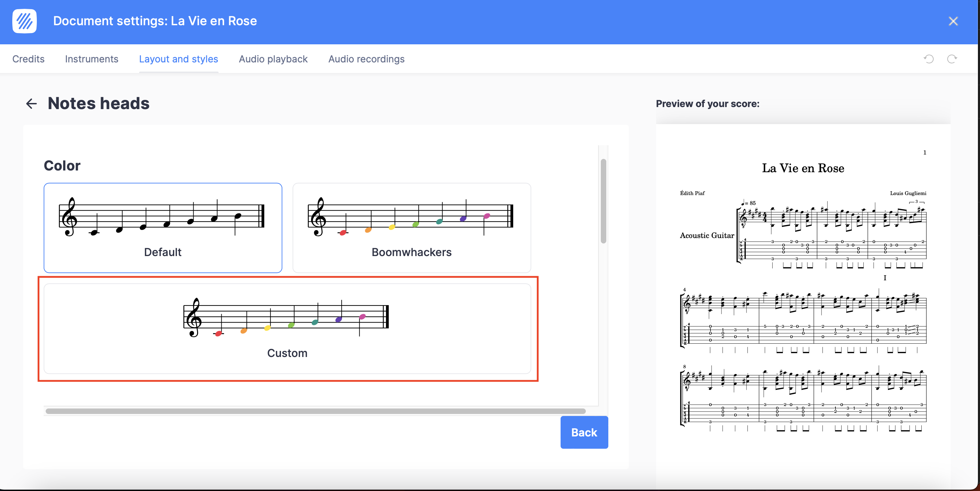The width and height of the screenshot is (980, 491).
Task: Select the Boomwhackers color option
Action: (411, 227)
